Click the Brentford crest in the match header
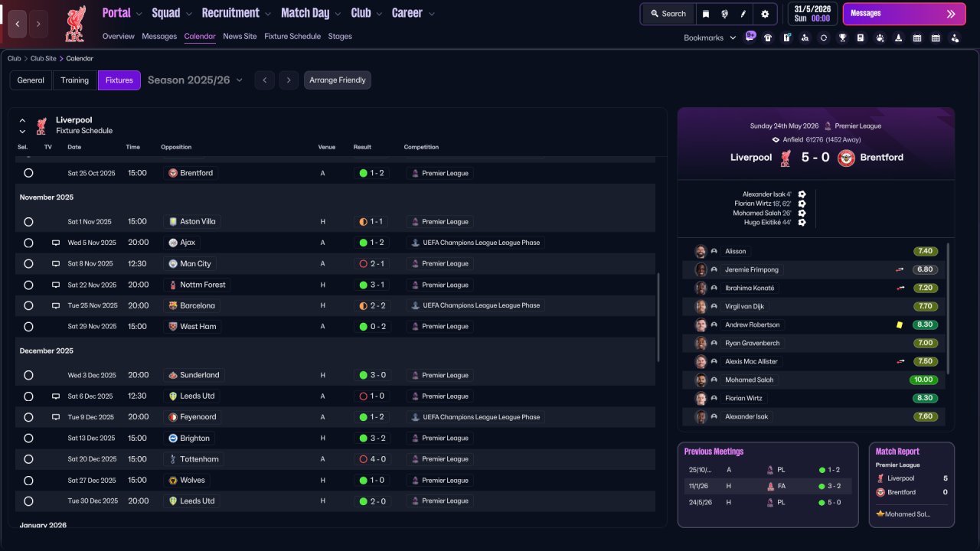The width and height of the screenshot is (980, 551). (x=846, y=158)
